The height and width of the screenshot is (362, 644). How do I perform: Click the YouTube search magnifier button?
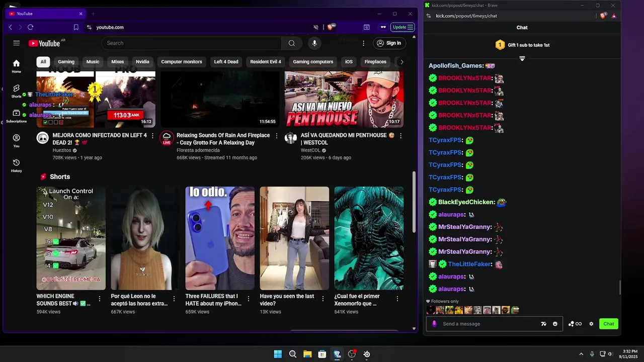291,43
